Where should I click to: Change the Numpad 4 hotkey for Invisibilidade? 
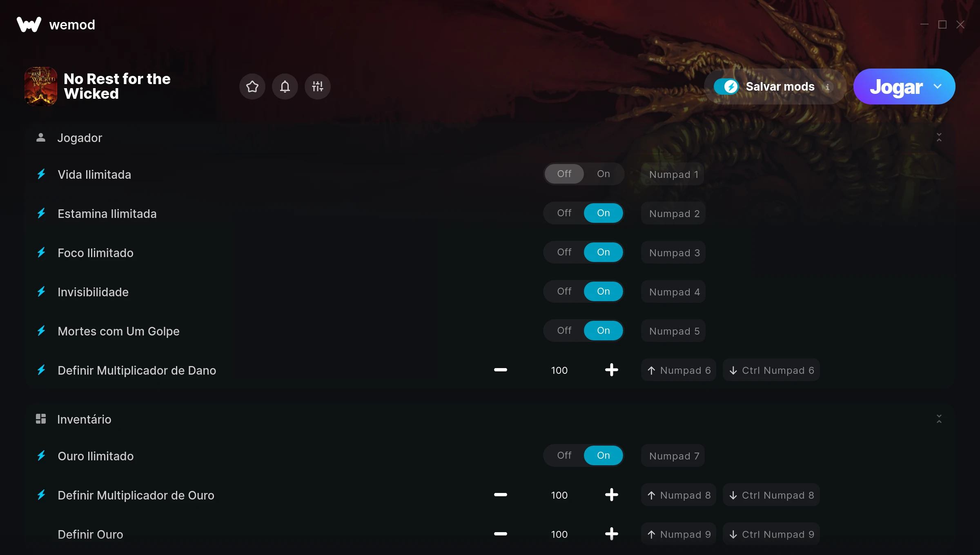click(674, 292)
